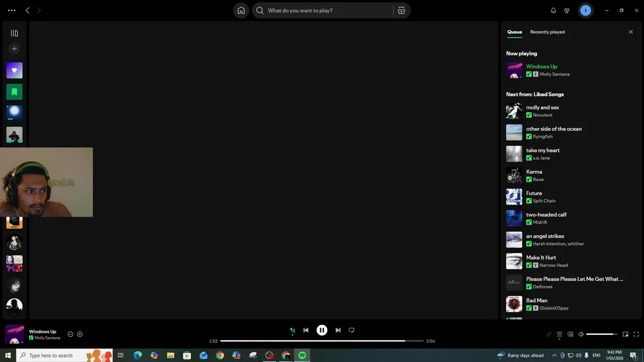This screenshot has height=362, width=644.
Task: Skip to next track
Action: tap(338, 330)
